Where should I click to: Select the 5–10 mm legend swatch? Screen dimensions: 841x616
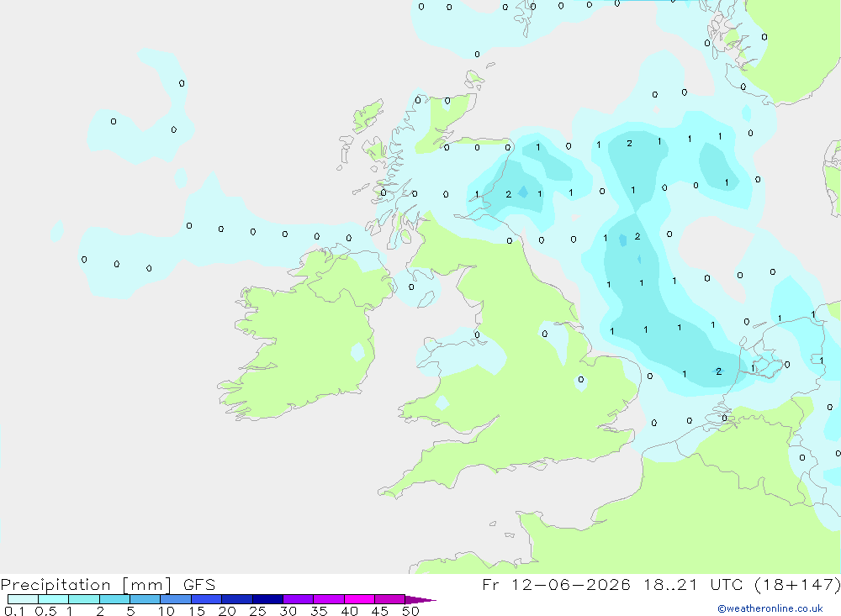click(x=145, y=599)
